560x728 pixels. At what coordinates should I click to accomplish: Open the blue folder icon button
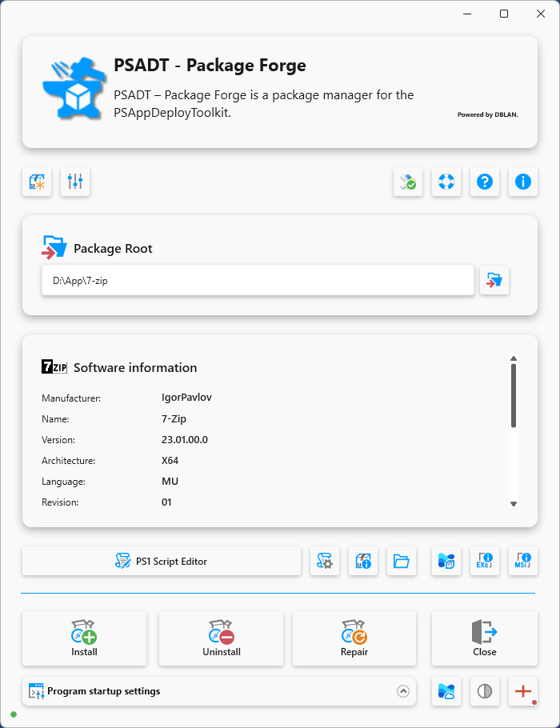[x=401, y=562]
